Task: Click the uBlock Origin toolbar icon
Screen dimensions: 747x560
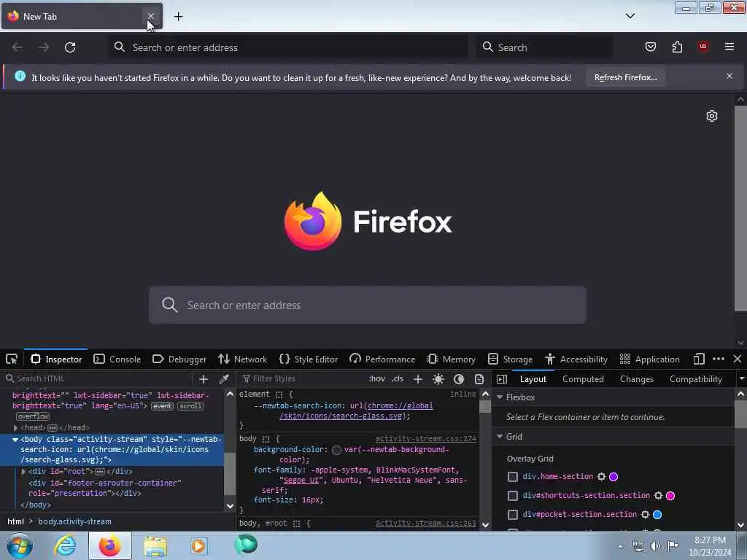Action: pos(703,47)
